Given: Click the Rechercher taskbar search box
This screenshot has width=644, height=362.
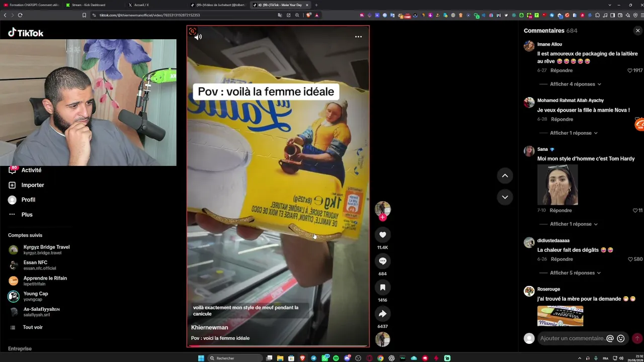Looking at the screenshot, I should click(235, 358).
